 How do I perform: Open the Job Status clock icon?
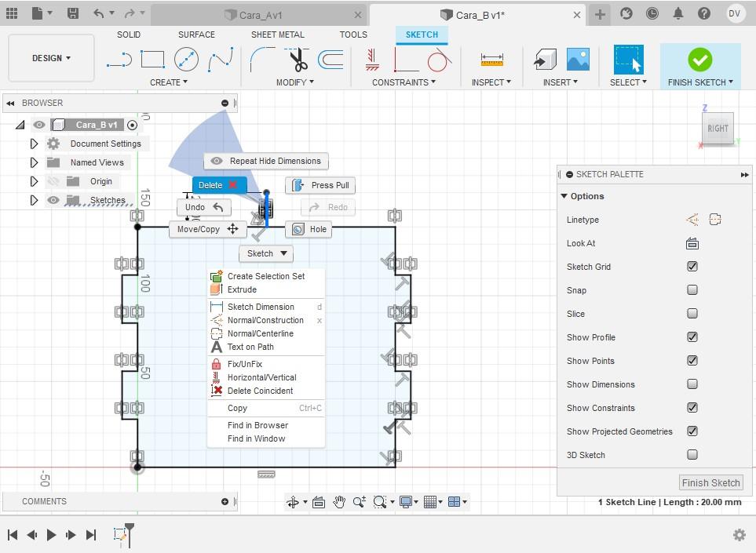pyautogui.click(x=652, y=13)
